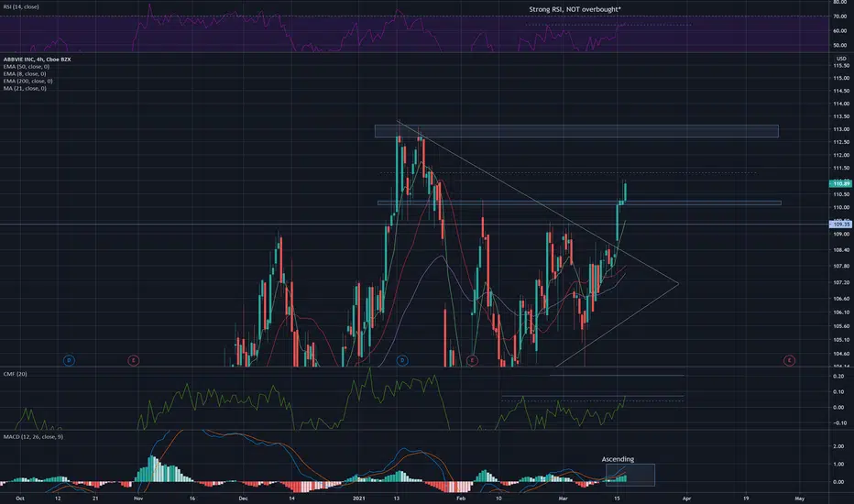
Task: Click the USD currency label on price axis
Action: (x=841, y=59)
